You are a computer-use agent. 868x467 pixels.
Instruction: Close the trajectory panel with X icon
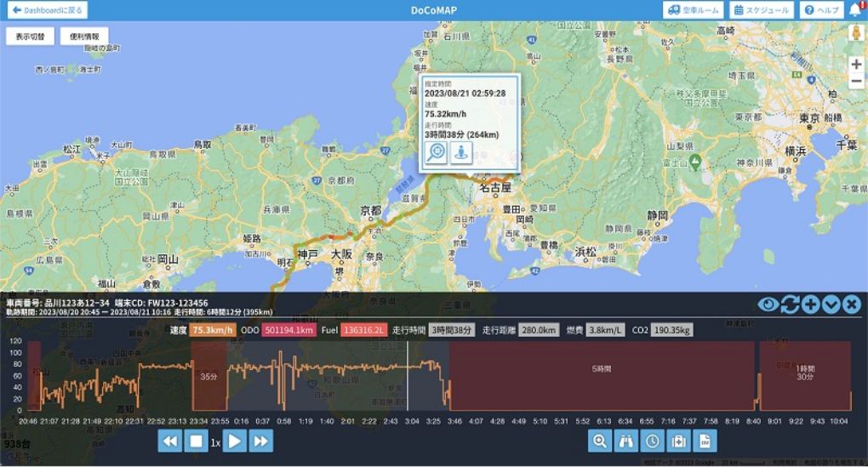(852, 304)
